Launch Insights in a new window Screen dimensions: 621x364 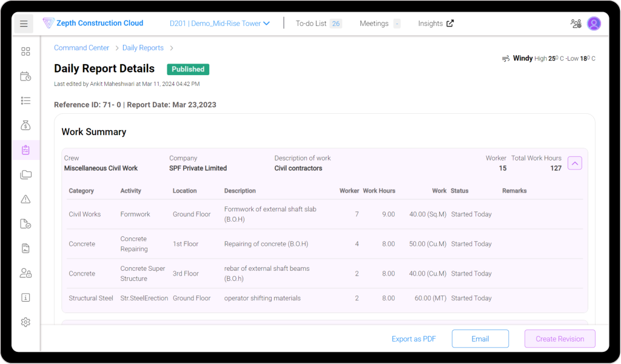432,23
